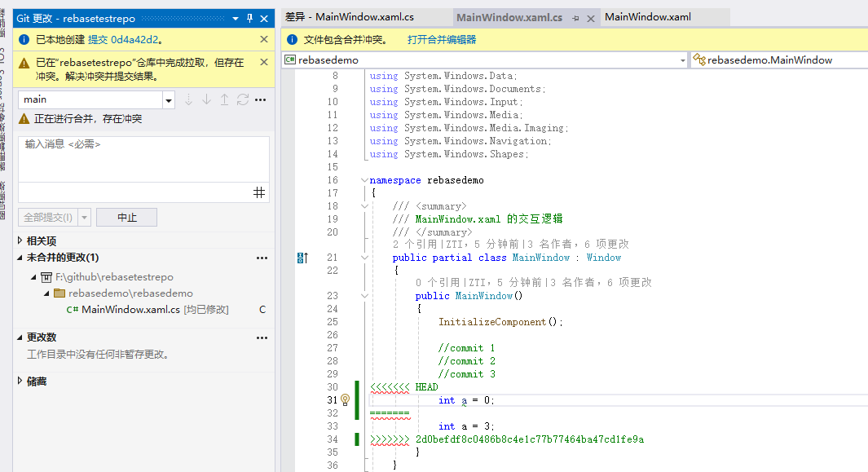Open the ellipsis menu beside the Sync icon
This screenshot has height=472, width=868.
(x=260, y=99)
